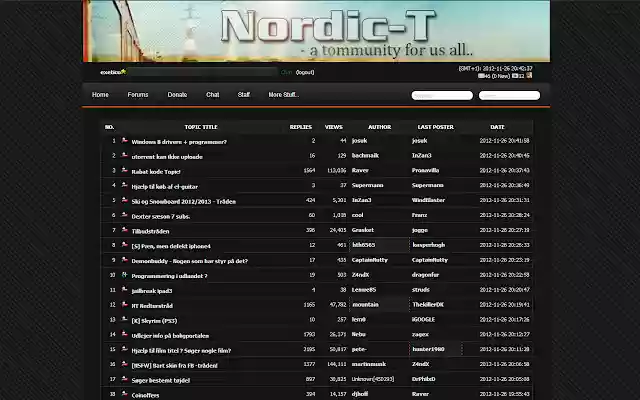This screenshot has height=400, width=640.
Task: Open Donate page in navigation bar
Action: 177,95
